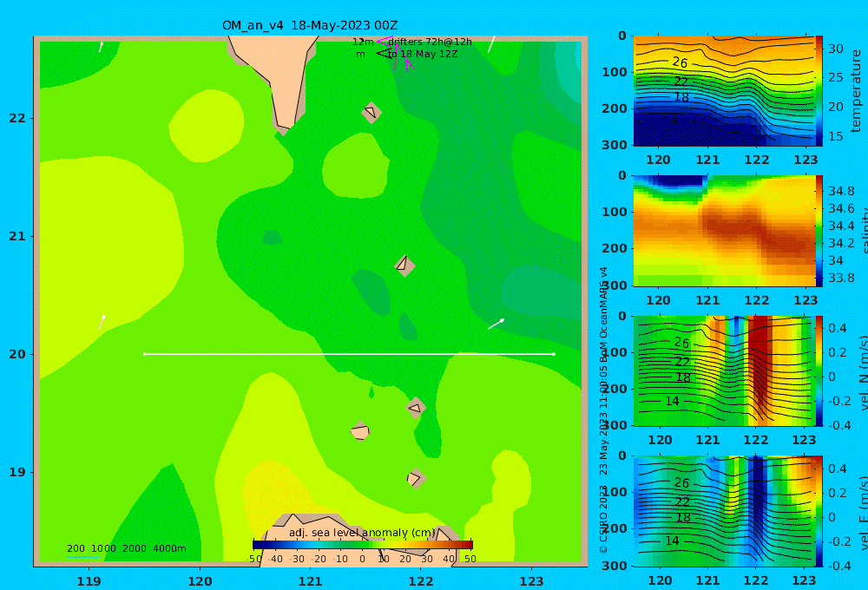Click latitude label 21 on main map

[17, 236]
